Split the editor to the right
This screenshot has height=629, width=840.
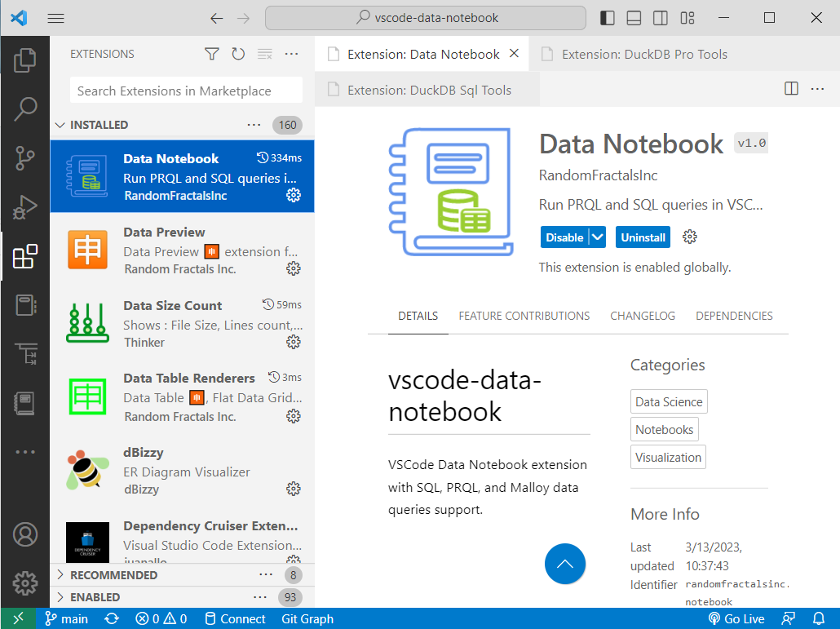(x=791, y=88)
